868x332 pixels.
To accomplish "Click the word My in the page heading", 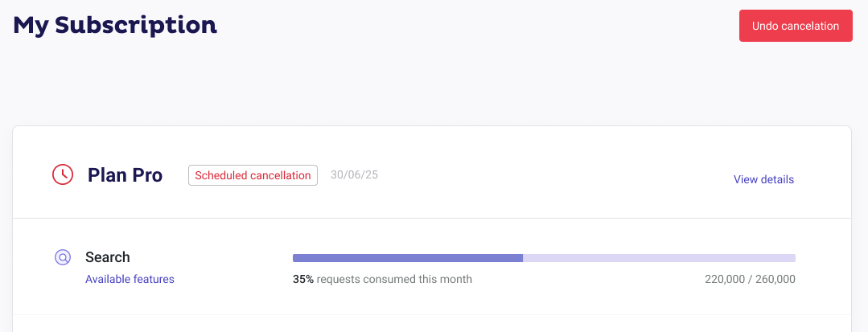I will (31, 27).
